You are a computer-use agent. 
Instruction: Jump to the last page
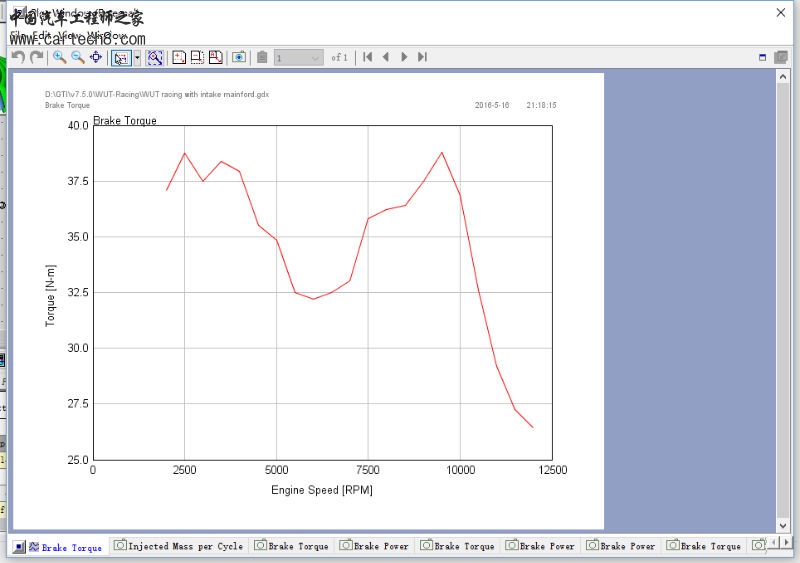[422, 57]
